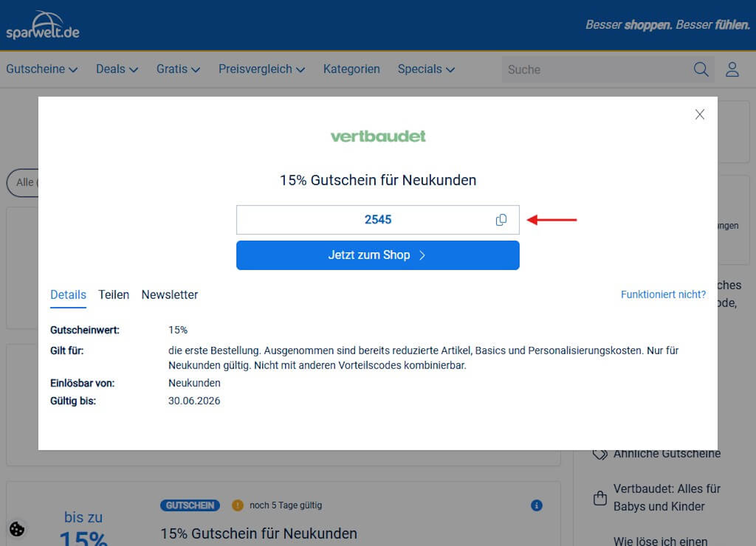Go to sparwelt.de home via logo
The width and height of the screenshot is (756, 546).
coord(43,25)
